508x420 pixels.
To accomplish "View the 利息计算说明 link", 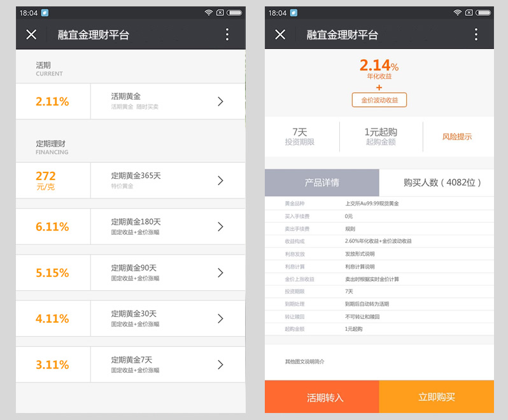I will point(360,267).
